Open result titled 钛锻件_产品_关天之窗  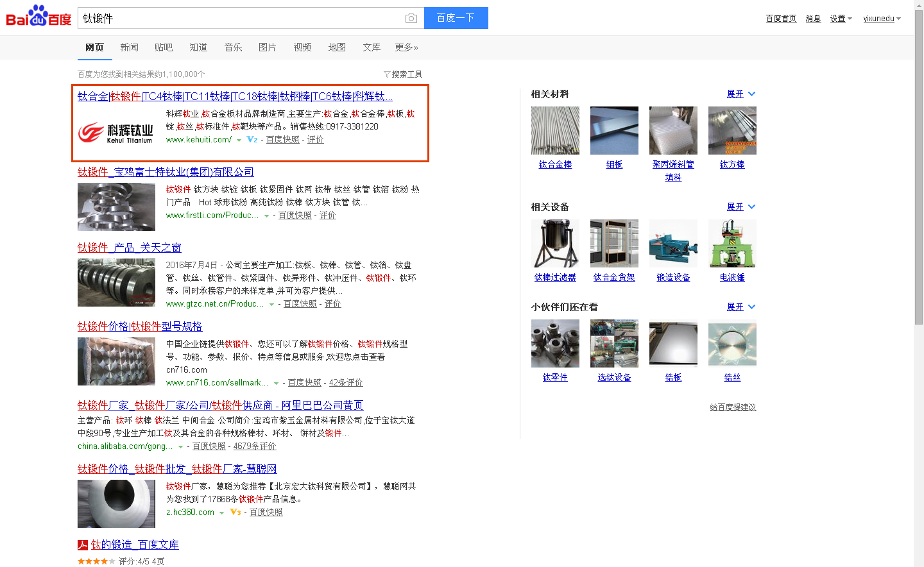click(129, 248)
